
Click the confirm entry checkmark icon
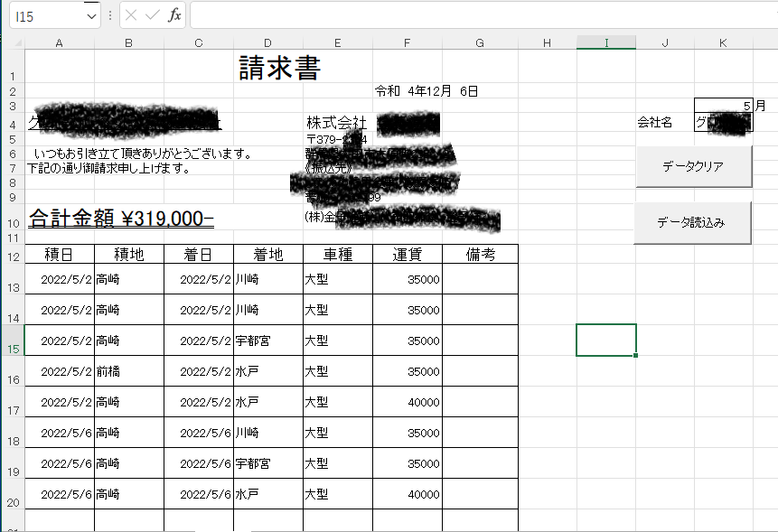pyautogui.click(x=153, y=15)
